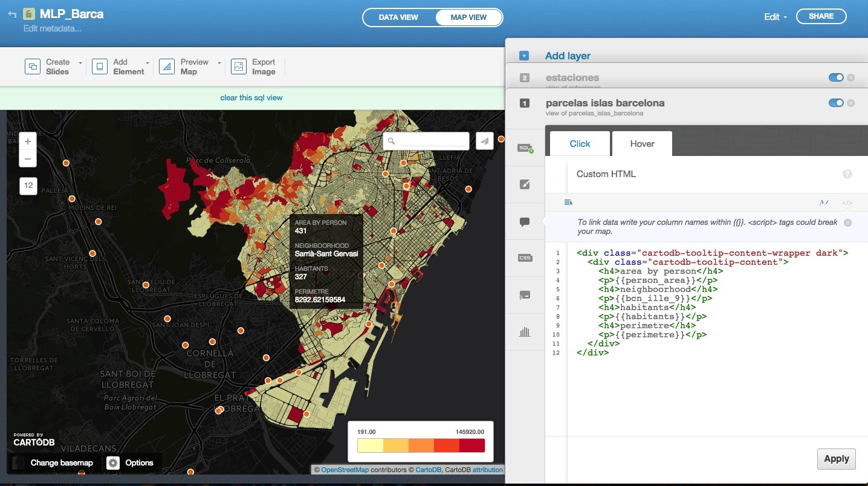Switch to the Click infowindow tab

[580, 144]
